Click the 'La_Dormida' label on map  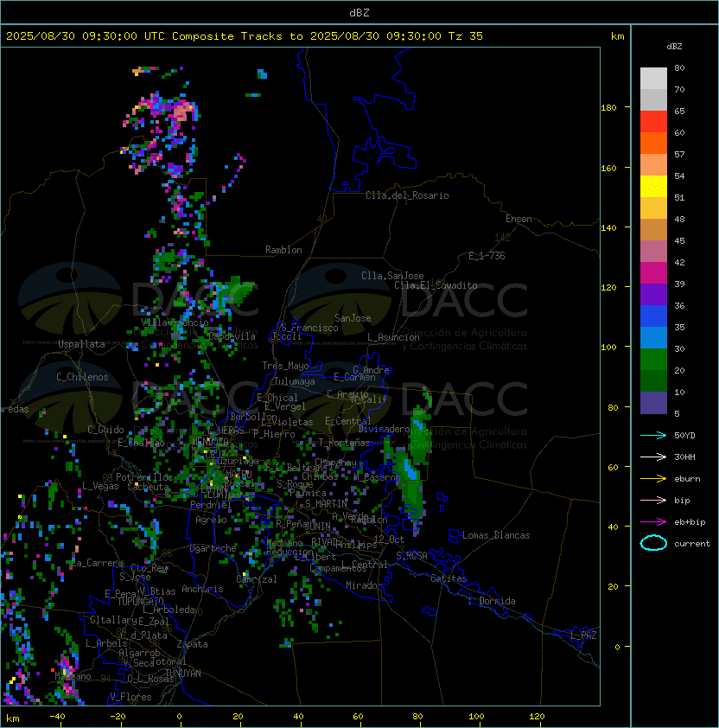click(x=492, y=601)
